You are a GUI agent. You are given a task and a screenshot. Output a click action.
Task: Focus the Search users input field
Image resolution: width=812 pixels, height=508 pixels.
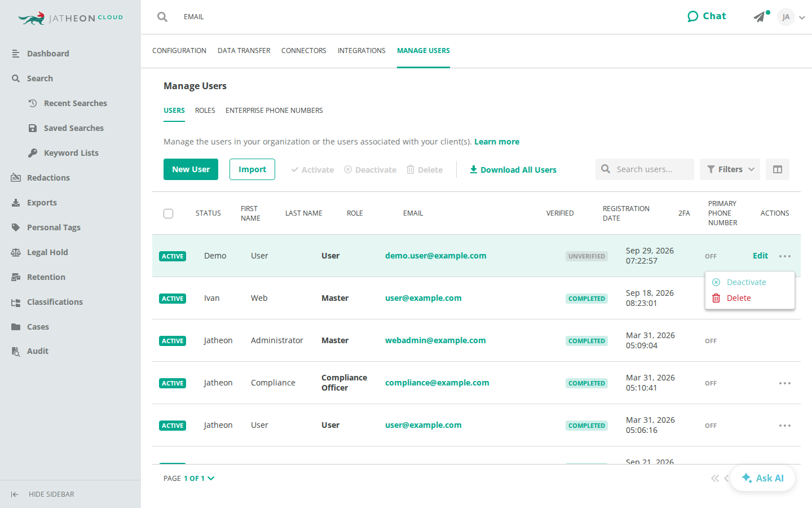tap(645, 169)
